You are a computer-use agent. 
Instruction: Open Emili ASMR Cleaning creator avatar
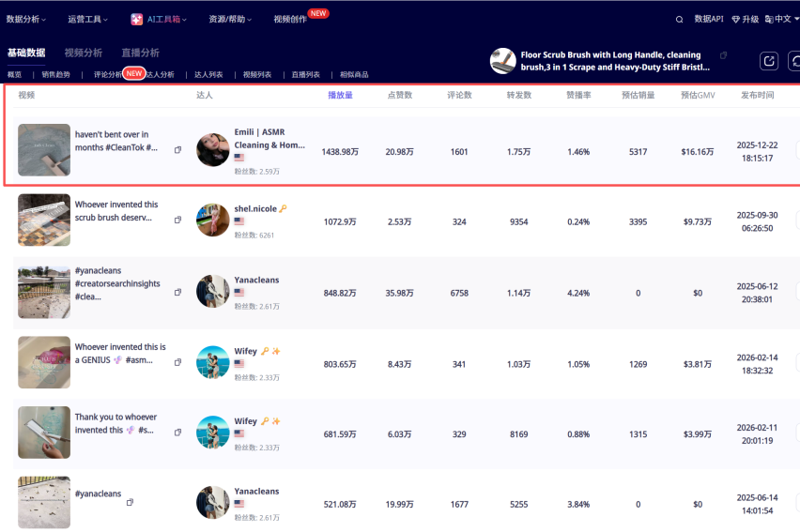pos(213,150)
